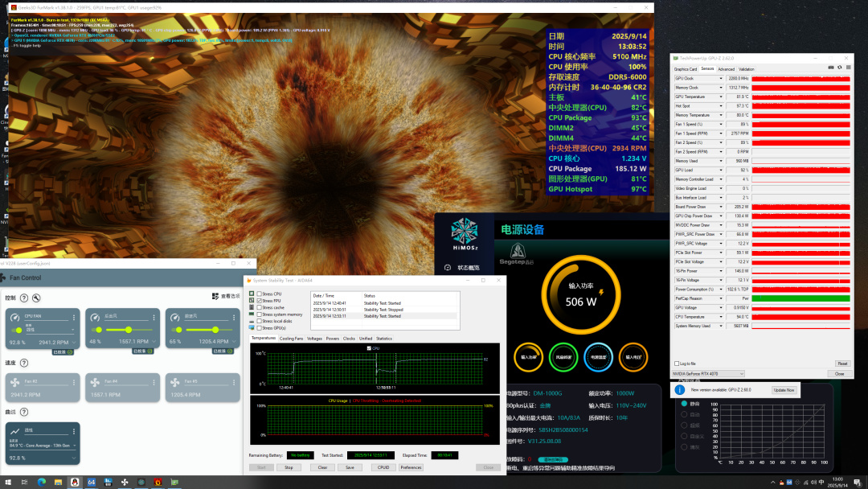Adjust the rear fan speed slider at 65%

click(215, 330)
